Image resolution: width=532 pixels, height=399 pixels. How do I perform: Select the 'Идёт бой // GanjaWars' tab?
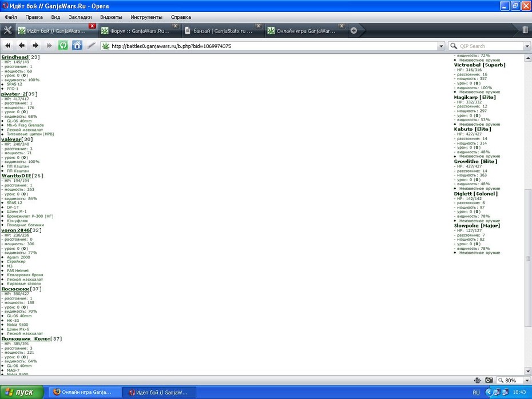pyautogui.click(x=56, y=31)
